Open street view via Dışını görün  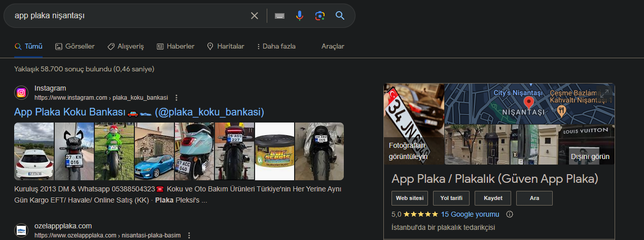[x=590, y=156]
